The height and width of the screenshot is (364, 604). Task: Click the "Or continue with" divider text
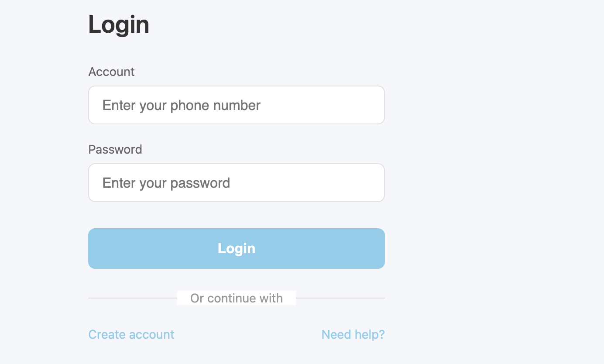(236, 299)
